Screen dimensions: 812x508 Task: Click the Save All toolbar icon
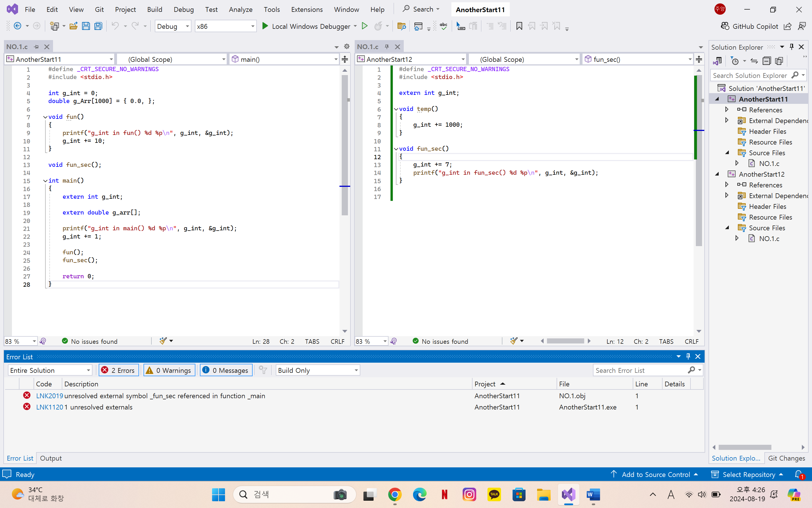[x=98, y=26]
